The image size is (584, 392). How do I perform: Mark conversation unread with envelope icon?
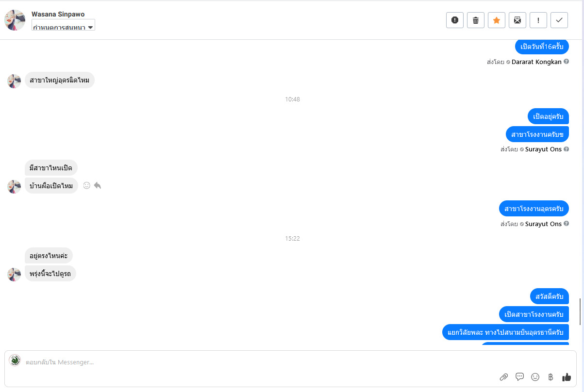(x=517, y=20)
